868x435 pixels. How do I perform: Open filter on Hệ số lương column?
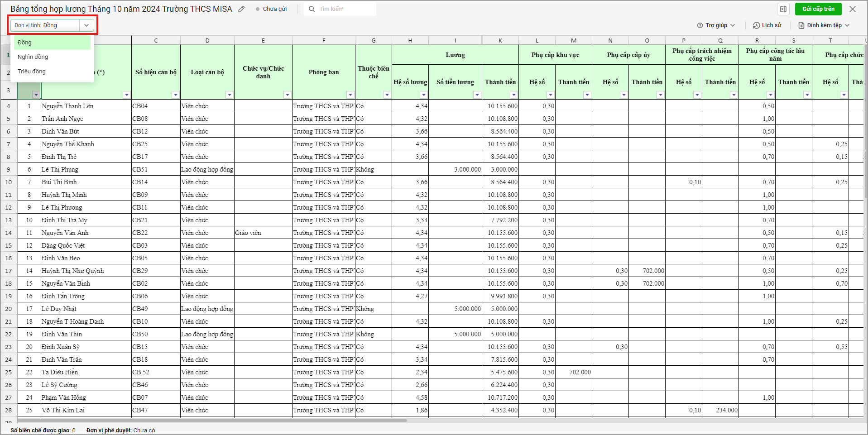[x=423, y=95]
